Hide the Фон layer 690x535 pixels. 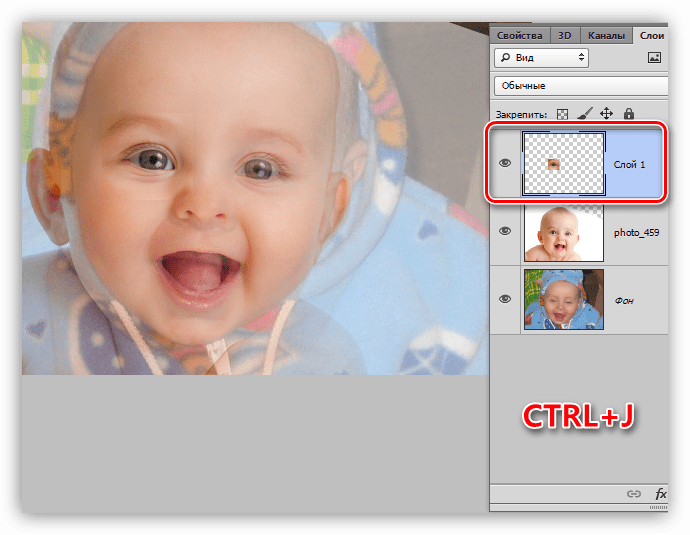coord(505,299)
